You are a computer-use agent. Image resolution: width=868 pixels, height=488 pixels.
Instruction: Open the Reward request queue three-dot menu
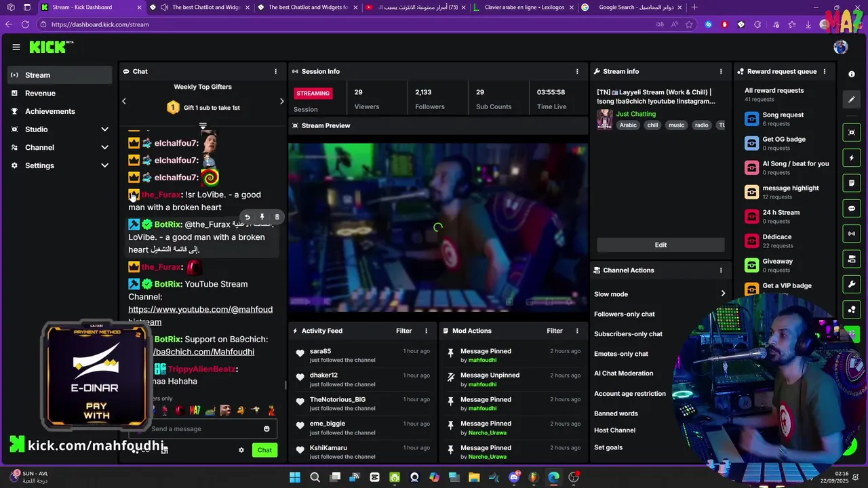tap(825, 71)
